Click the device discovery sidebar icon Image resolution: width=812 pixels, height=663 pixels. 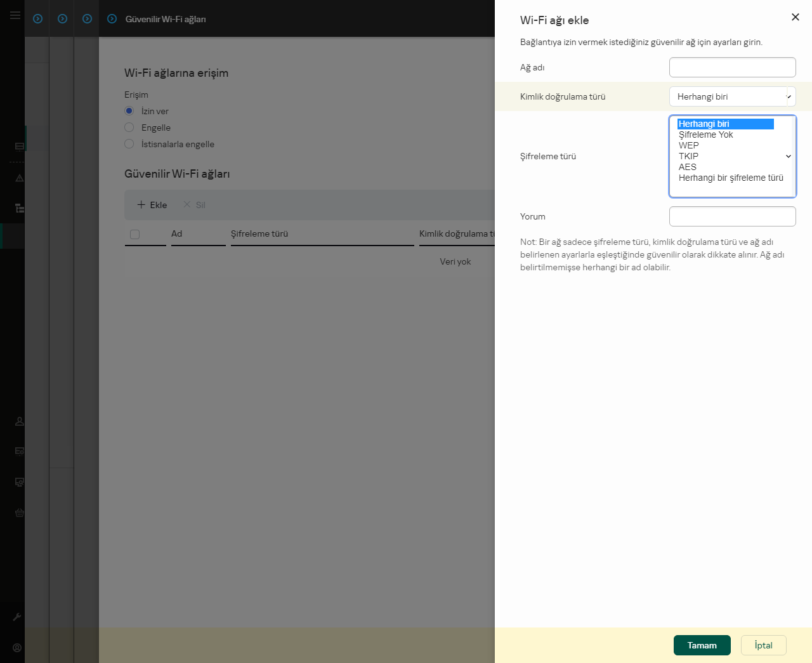point(19,482)
